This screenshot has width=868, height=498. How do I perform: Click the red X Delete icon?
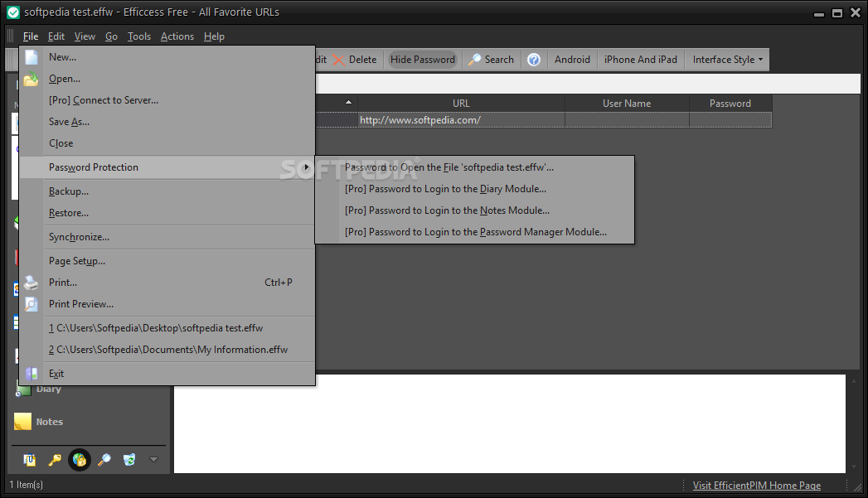pyautogui.click(x=339, y=60)
